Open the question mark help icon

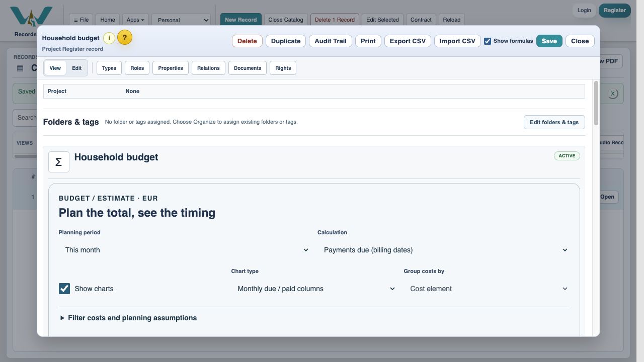pyautogui.click(x=125, y=37)
